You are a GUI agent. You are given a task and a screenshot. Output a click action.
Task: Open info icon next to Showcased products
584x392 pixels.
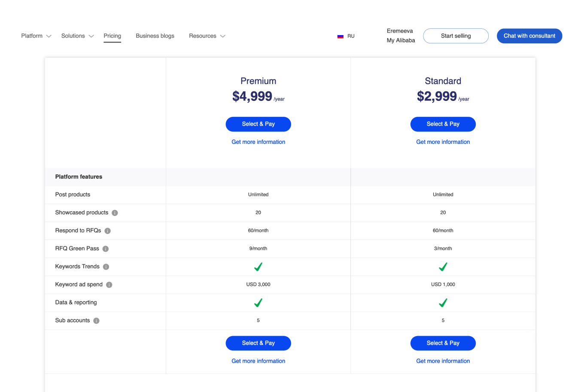click(115, 213)
